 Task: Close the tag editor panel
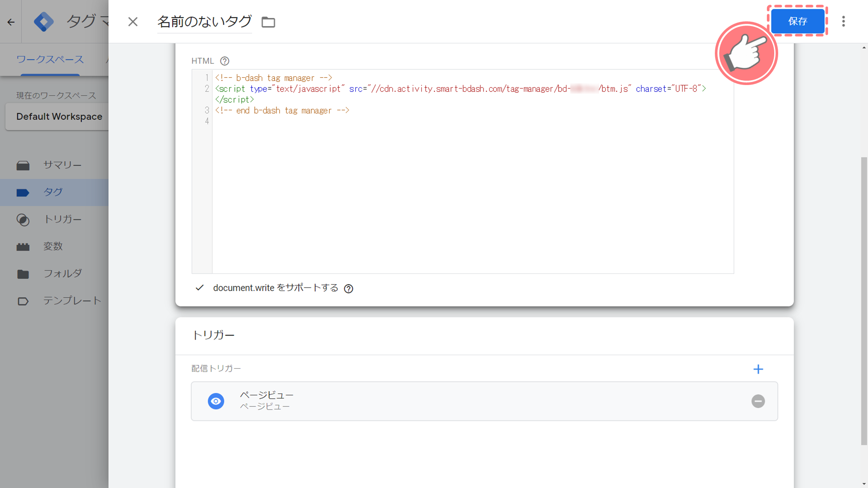133,22
